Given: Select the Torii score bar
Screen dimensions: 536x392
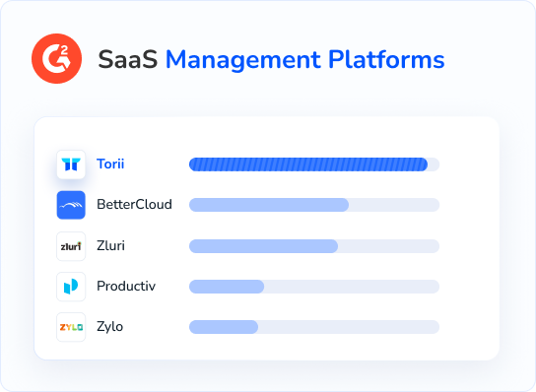Looking at the screenshot, I should [x=314, y=164].
